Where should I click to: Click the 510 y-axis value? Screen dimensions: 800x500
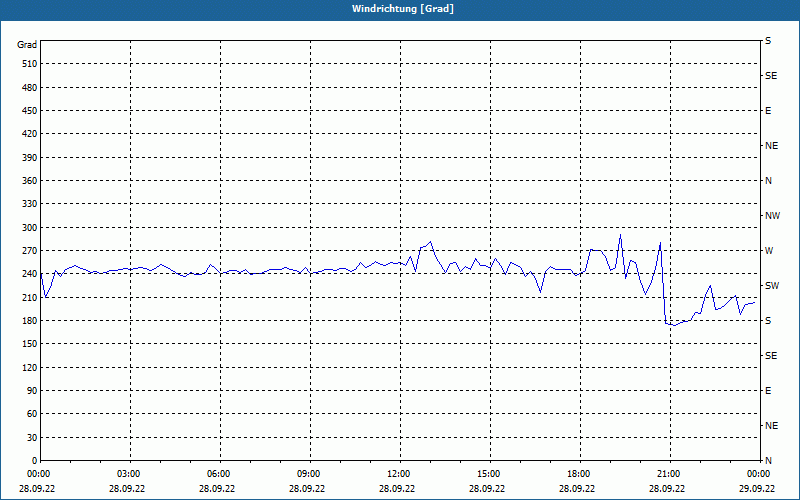pos(29,64)
